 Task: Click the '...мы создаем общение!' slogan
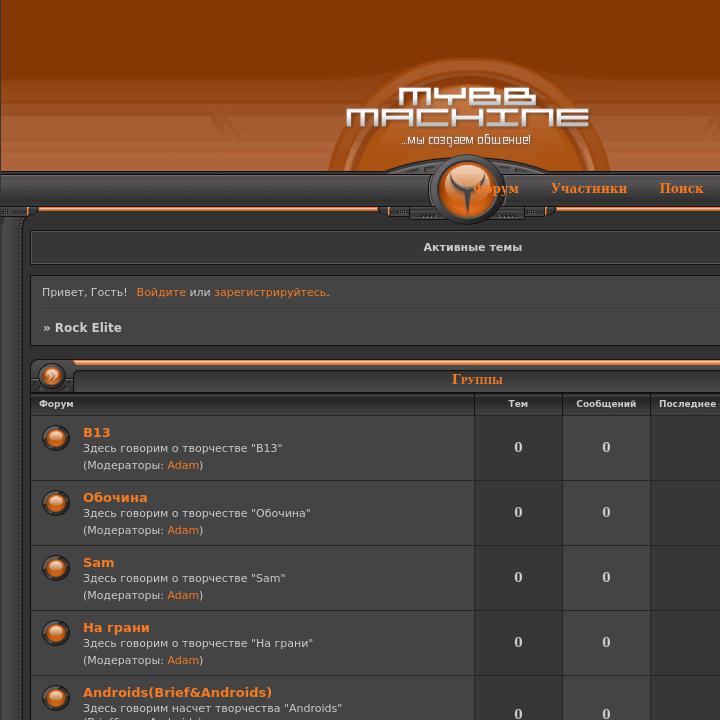[466, 140]
